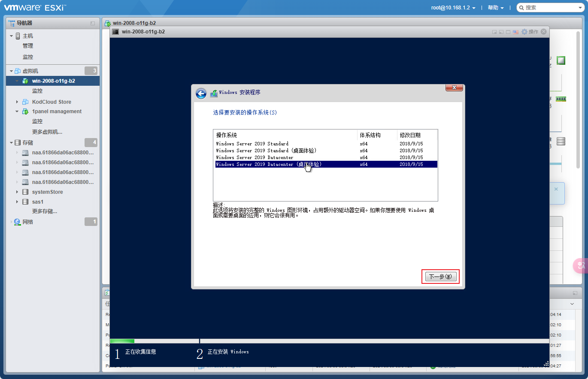
Task: Click the sas1 datastore icon
Action: pos(25,202)
